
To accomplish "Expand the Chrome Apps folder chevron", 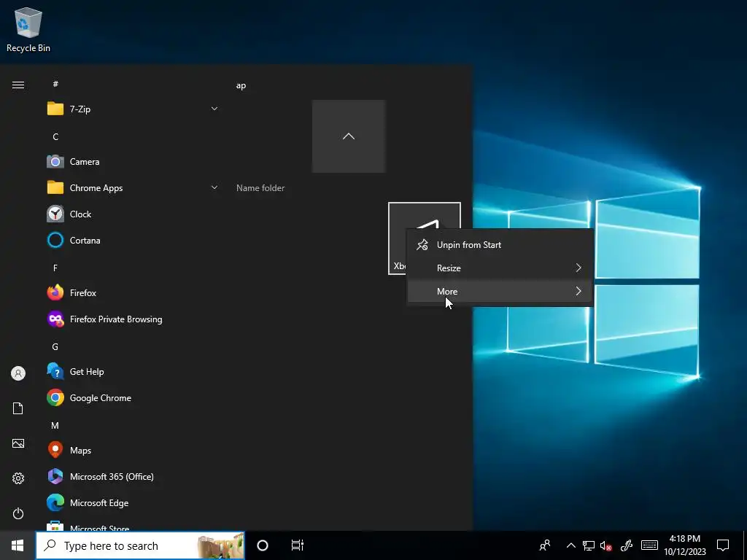I will tap(214, 187).
